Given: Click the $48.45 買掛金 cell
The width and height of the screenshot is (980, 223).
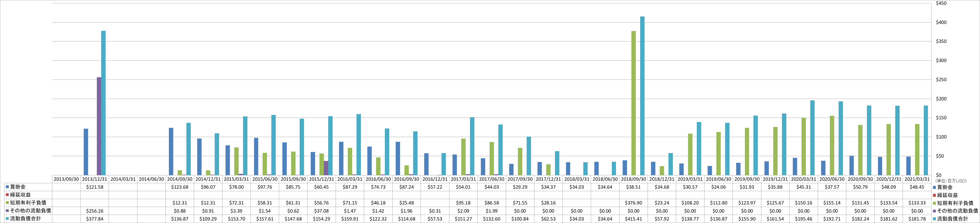Looking at the screenshot, I should coord(917,187).
